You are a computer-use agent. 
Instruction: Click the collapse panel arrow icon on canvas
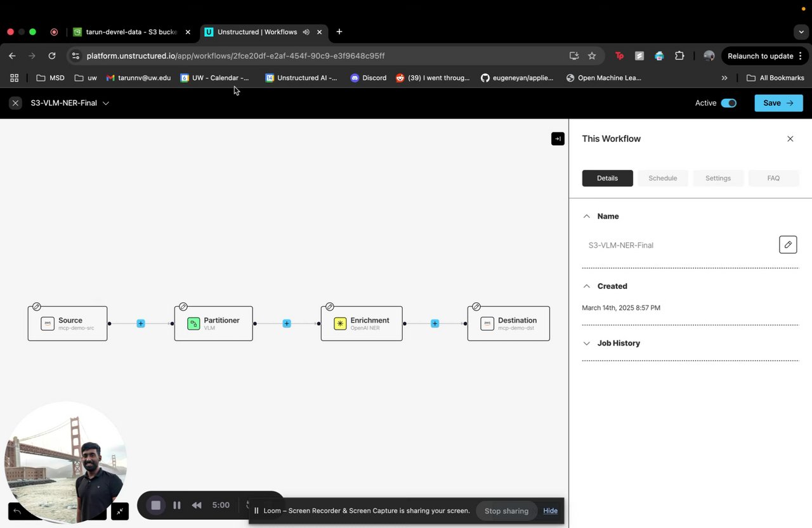(x=558, y=139)
